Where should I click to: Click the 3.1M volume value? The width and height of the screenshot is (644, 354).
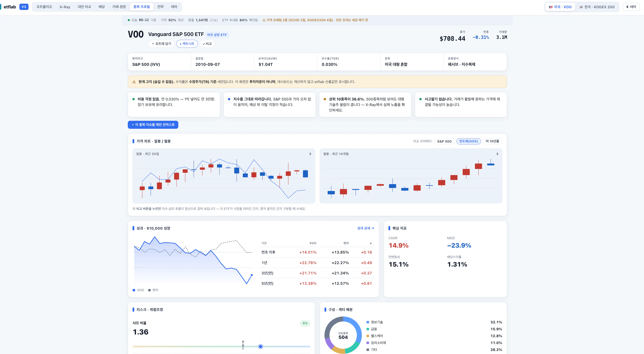coord(501,37)
